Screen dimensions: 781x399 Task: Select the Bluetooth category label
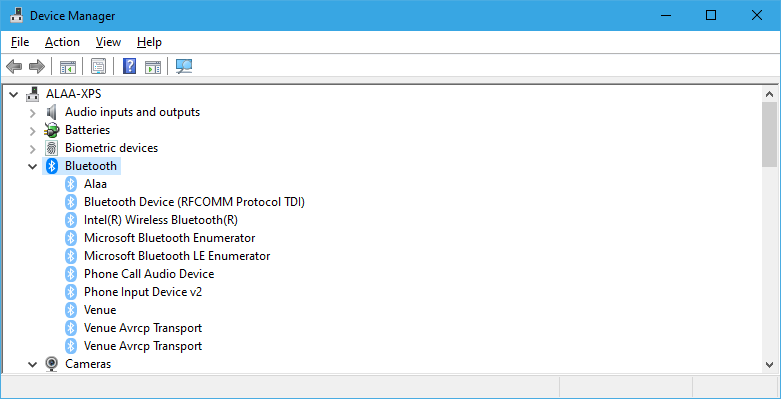(91, 166)
